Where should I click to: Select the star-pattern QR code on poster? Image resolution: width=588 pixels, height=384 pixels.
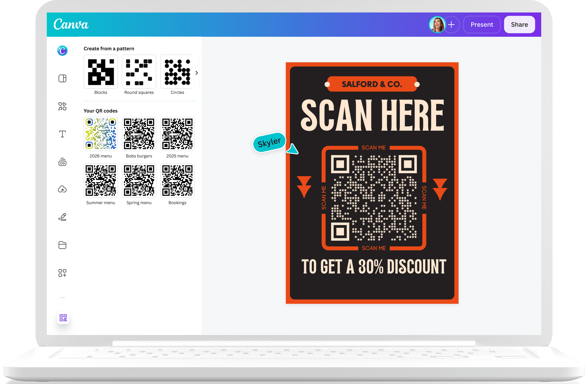click(x=374, y=198)
